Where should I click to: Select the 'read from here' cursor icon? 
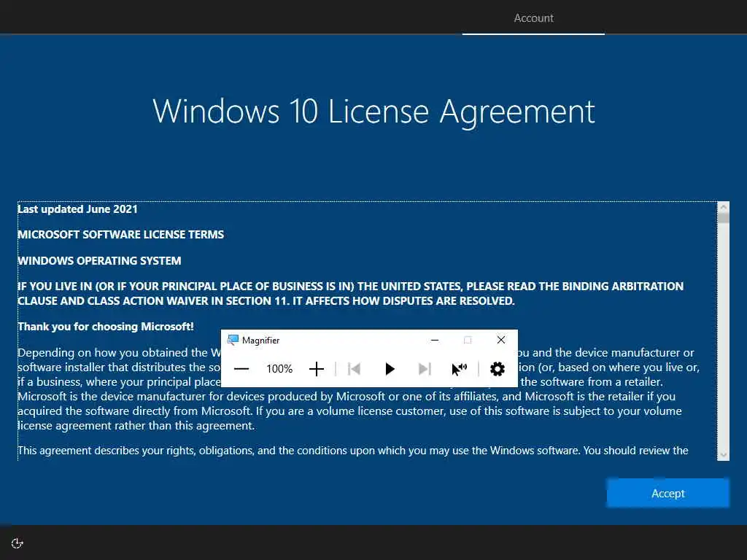coord(460,369)
